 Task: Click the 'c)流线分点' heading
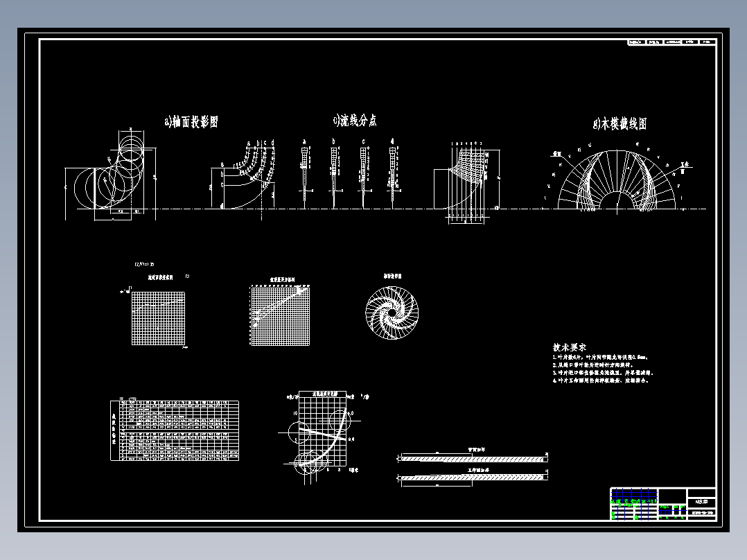(x=355, y=121)
